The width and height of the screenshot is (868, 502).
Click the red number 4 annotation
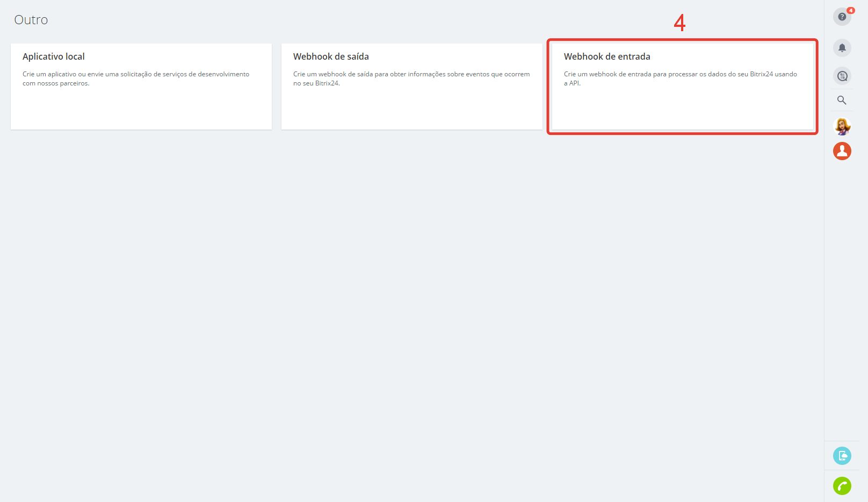click(x=679, y=23)
